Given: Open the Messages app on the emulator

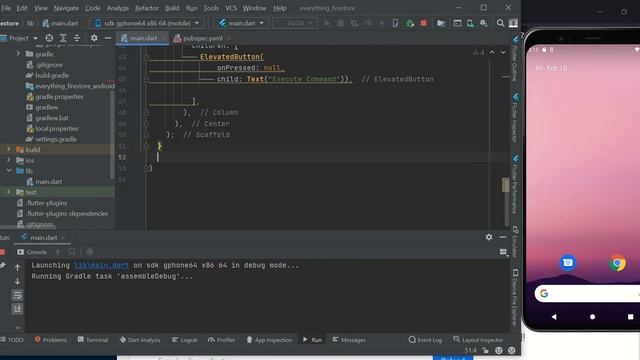Looking at the screenshot, I should [x=567, y=262].
